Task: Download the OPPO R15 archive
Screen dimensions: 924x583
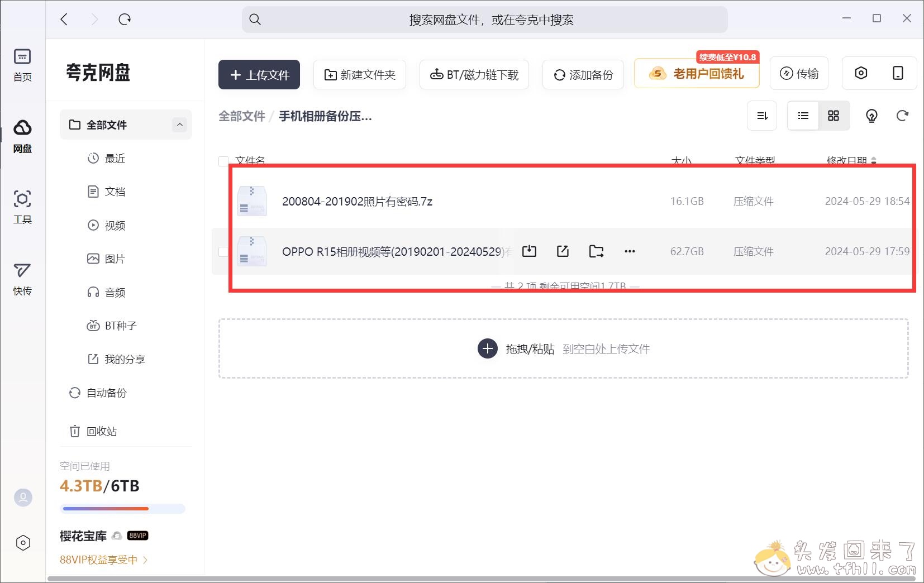Action: (529, 251)
